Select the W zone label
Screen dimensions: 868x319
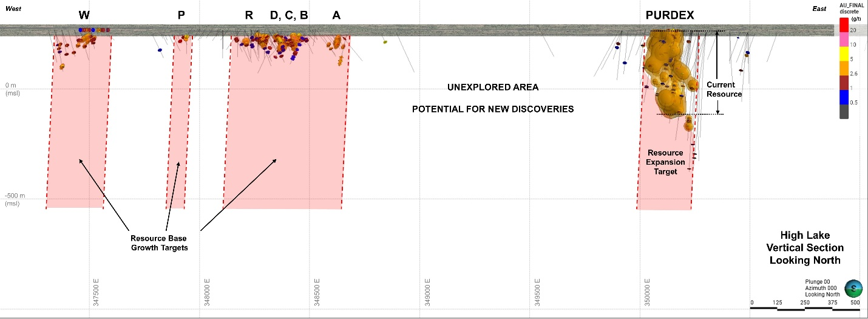84,15
